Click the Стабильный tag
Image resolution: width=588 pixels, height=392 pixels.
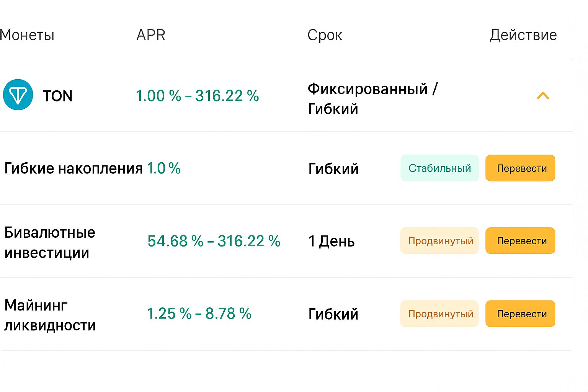click(x=439, y=168)
